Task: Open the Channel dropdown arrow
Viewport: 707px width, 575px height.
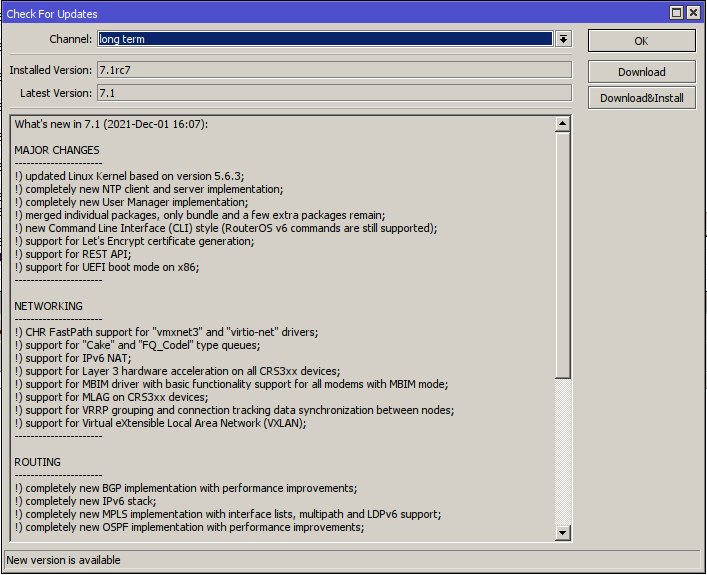Action: point(563,39)
